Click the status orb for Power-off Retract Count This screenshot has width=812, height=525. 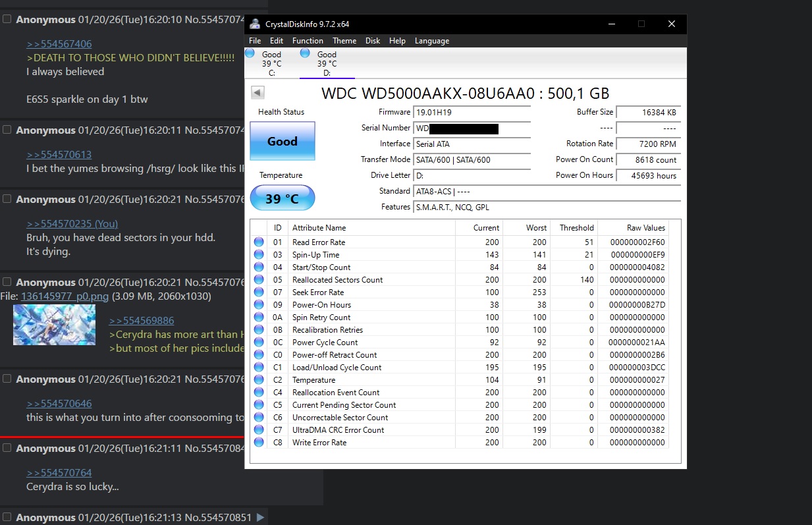pyautogui.click(x=259, y=355)
